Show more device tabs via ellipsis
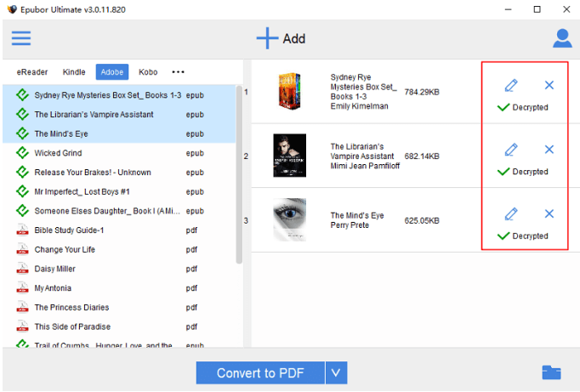This screenshot has height=392, width=580. tap(178, 71)
